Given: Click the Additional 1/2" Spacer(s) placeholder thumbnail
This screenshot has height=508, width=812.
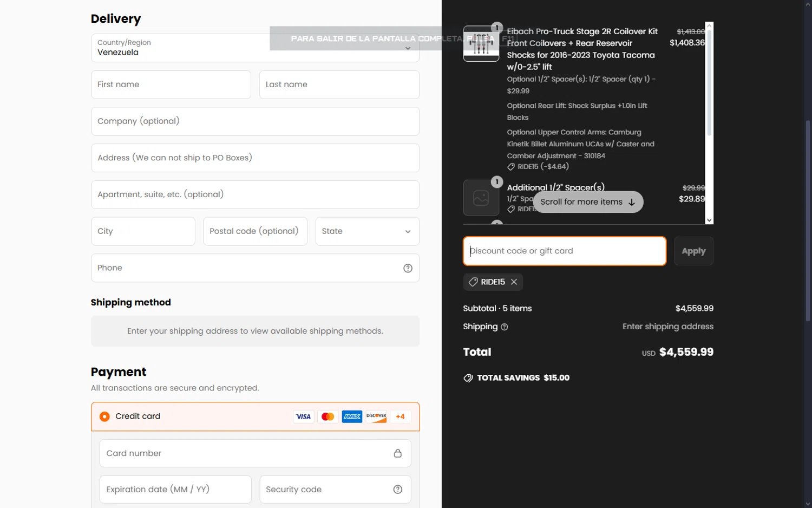Looking at the screenshot, I should 481,198.
